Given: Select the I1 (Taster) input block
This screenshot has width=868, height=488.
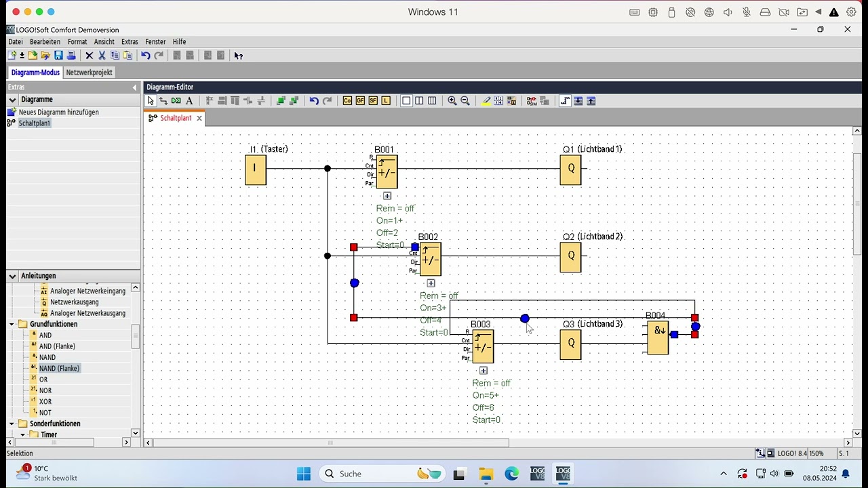Looking at the screenshot, I should (256, 169).
